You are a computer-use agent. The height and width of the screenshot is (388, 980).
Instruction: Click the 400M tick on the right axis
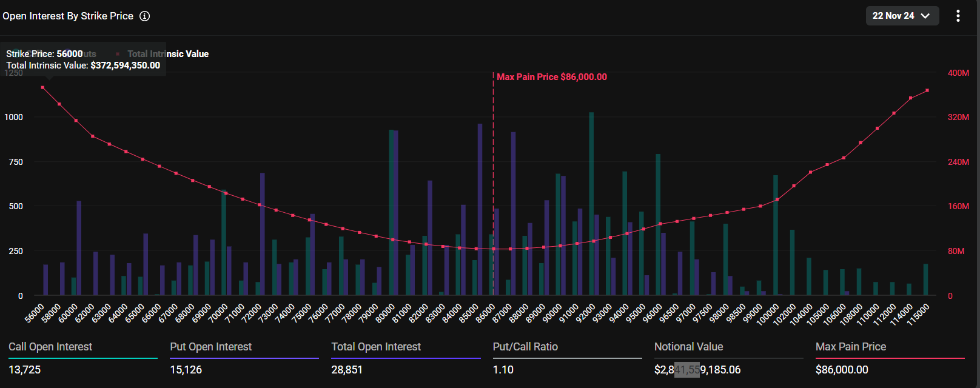[x=958, y=73]
